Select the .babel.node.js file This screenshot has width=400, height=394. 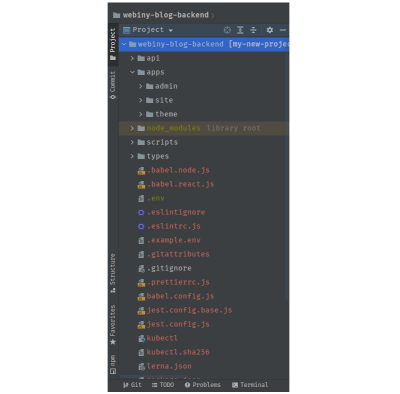pyautogui.click(x=178, y=170)
